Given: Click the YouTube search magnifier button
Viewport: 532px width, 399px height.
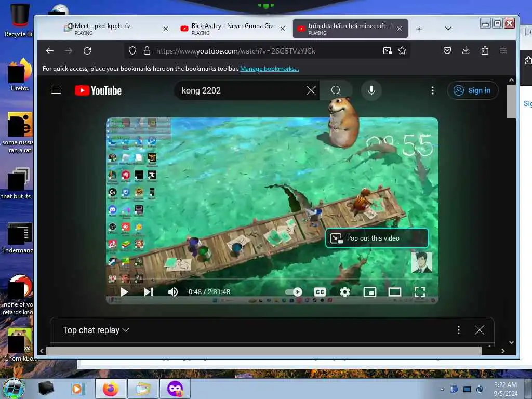Looking at the screenshot, I should [x=336, y=90].
